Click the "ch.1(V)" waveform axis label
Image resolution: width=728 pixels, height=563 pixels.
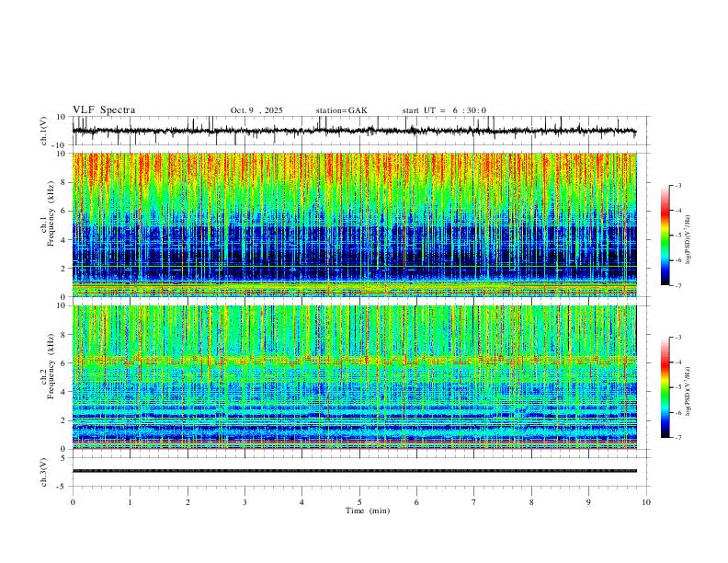point(44,131)
